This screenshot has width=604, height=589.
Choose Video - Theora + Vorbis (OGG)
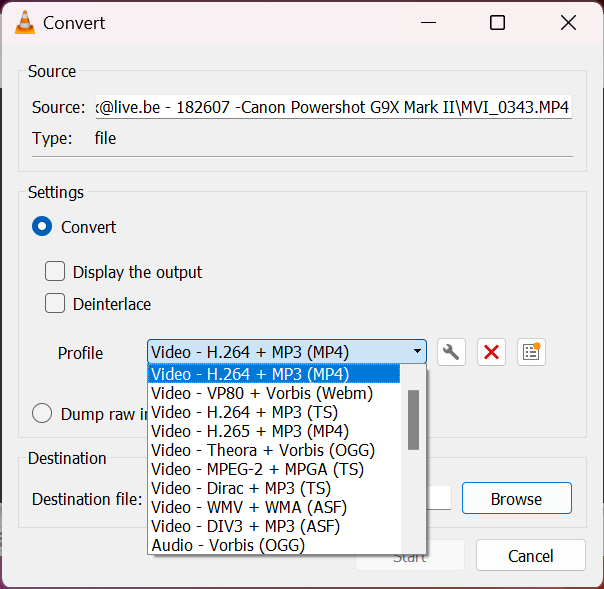(x=274, y=450)
